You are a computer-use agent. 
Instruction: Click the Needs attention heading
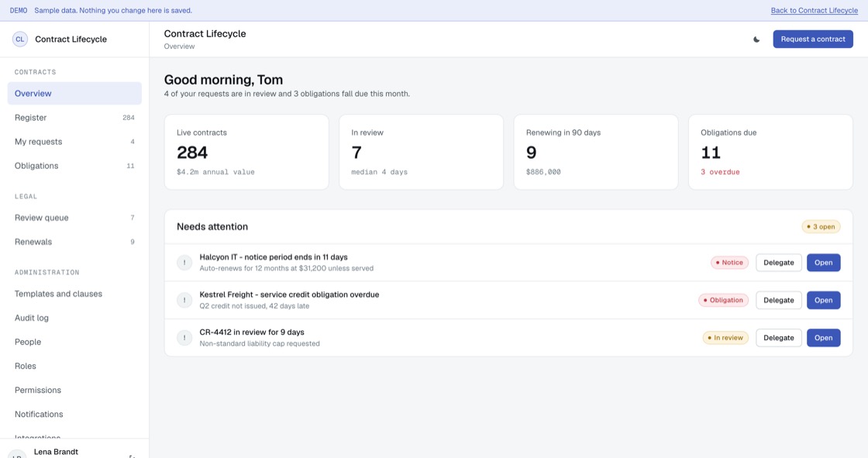point(212,226)
